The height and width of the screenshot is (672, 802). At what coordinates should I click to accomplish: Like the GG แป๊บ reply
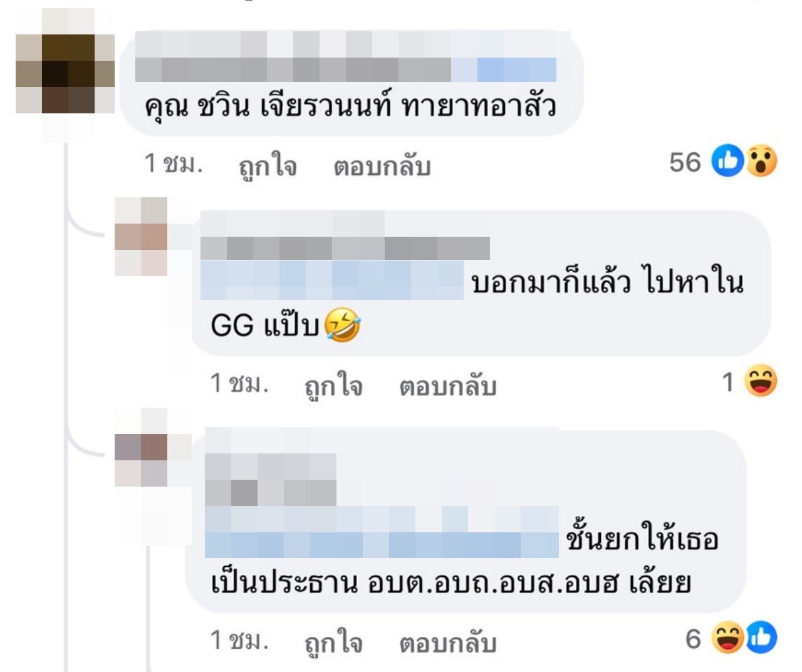click(x=333, y=386)
